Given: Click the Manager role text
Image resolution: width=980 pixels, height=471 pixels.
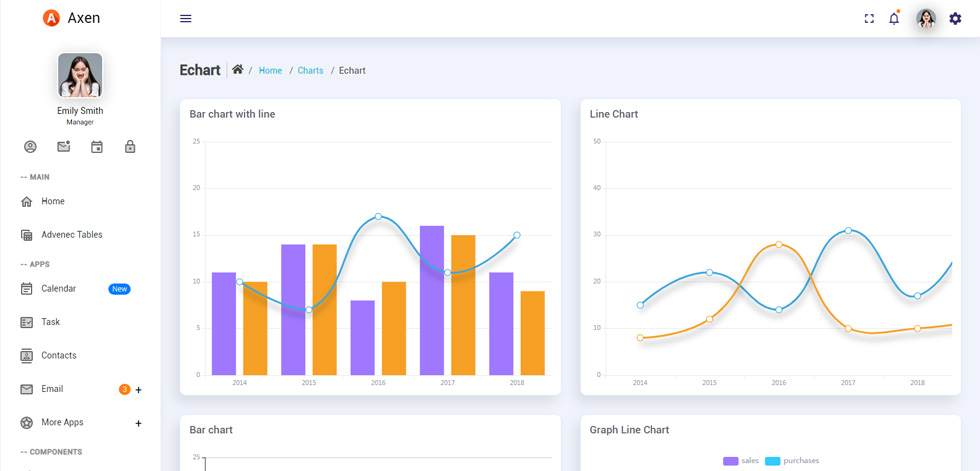Looking at the screenshot, I should [80, 122].
